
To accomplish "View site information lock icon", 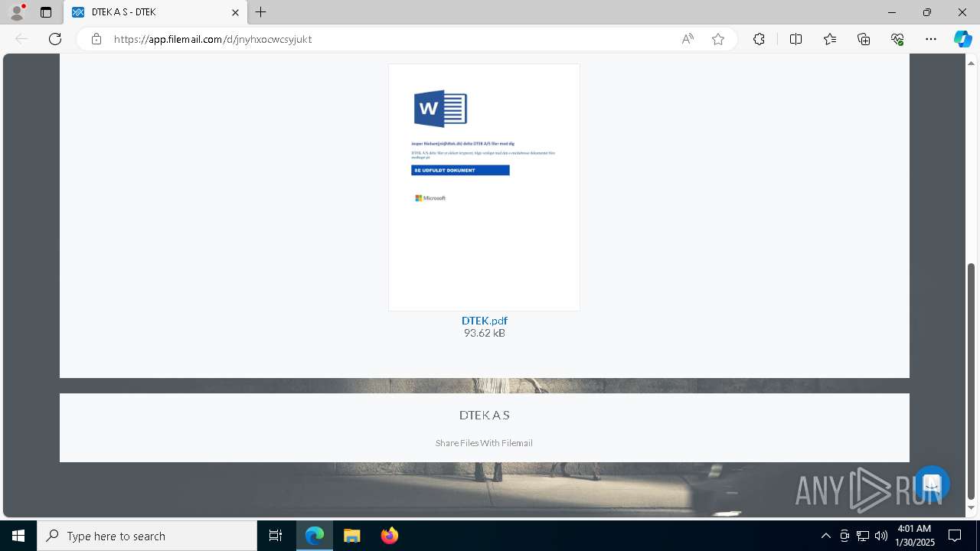I will tap(96, 39).
